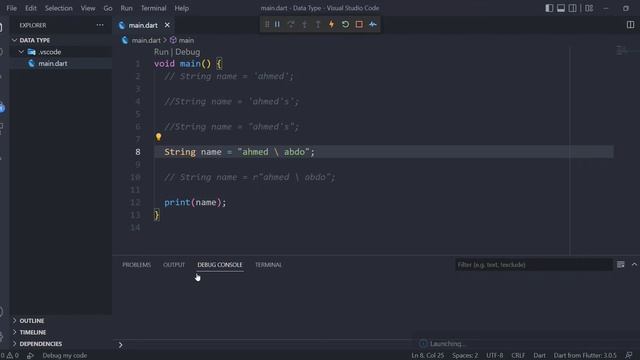Pause the debug session
Screen dimensions: 640x360
pyautogui.click(x=278, y=24)
